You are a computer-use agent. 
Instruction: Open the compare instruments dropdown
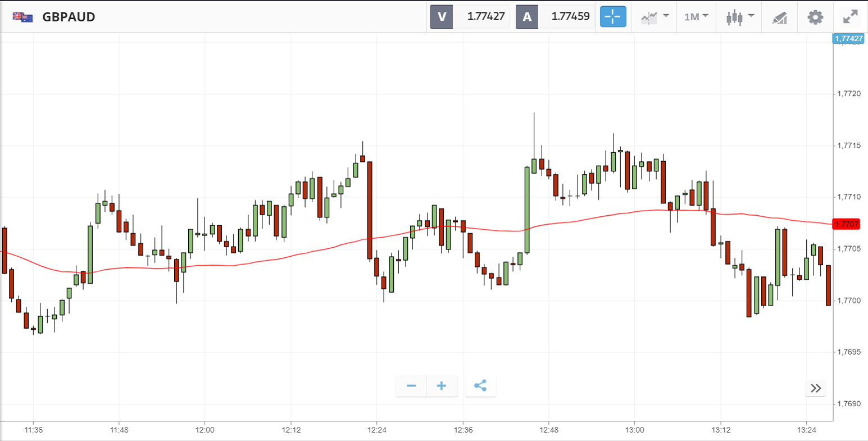point(655,17)
